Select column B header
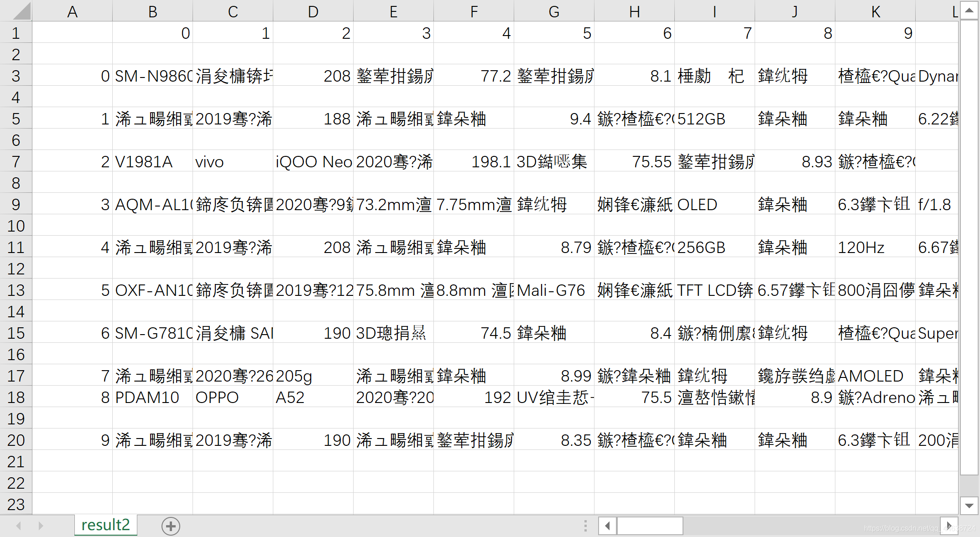 [152, 11]
